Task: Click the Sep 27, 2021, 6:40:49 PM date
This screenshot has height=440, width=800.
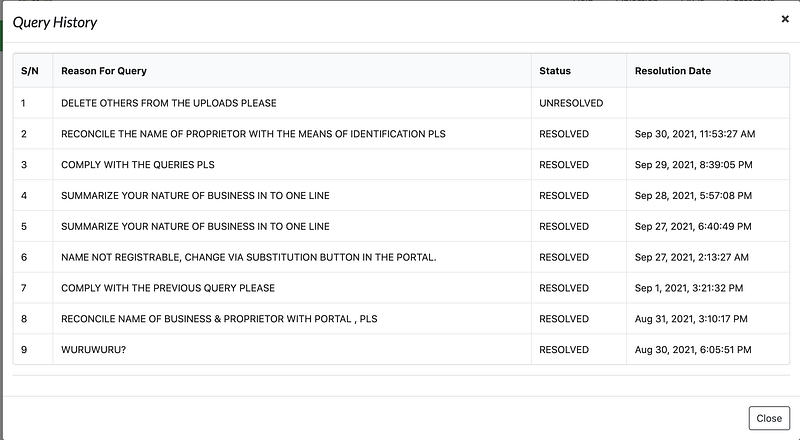Action: (693, 226)
